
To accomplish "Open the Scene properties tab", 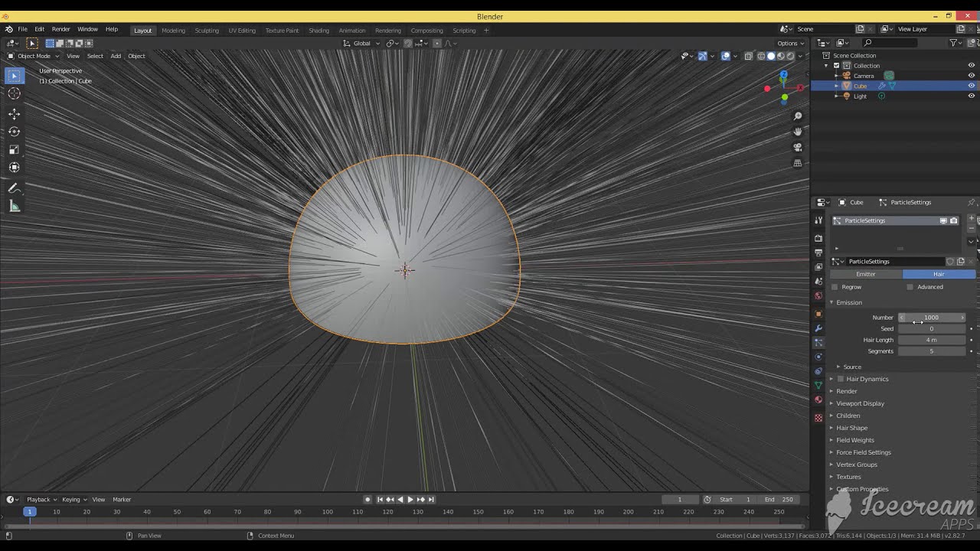I will coord(818,282).
